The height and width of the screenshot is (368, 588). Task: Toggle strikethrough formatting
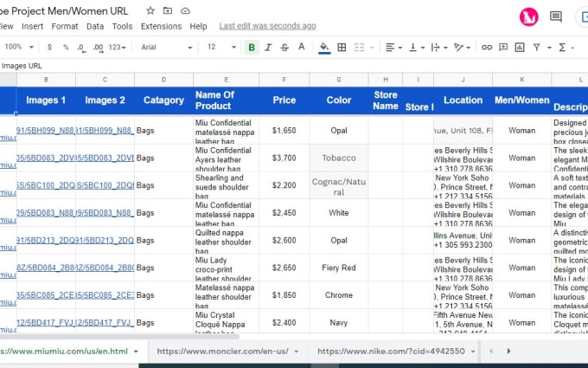tap(284, 48)
